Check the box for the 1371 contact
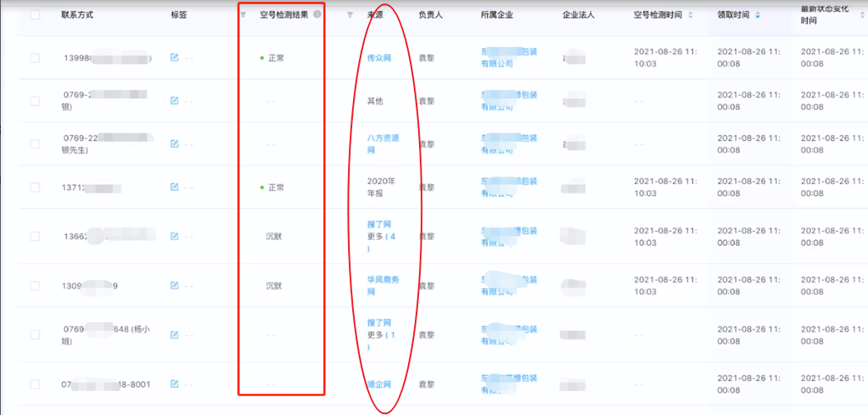The height and width of the screenshot is (415, 868). (x=35, y=187)
